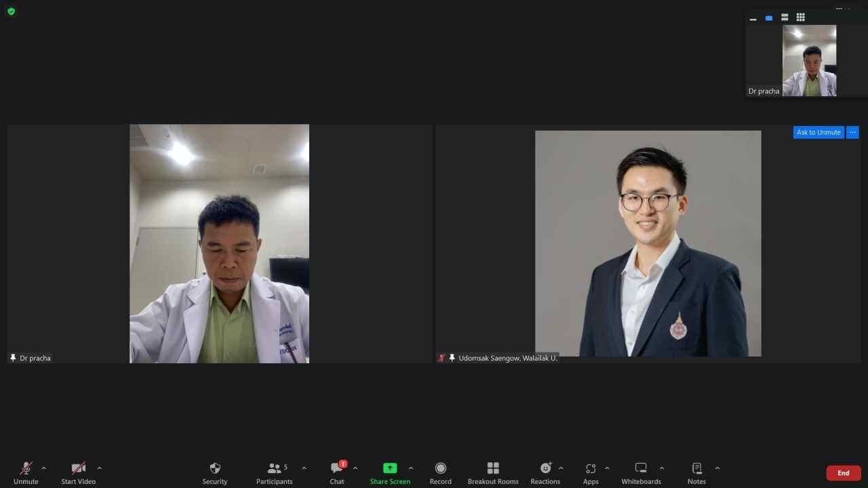This screenshot has width=868, height=488.
Task: Open the Security shield options
Action: tap(215, 472)
